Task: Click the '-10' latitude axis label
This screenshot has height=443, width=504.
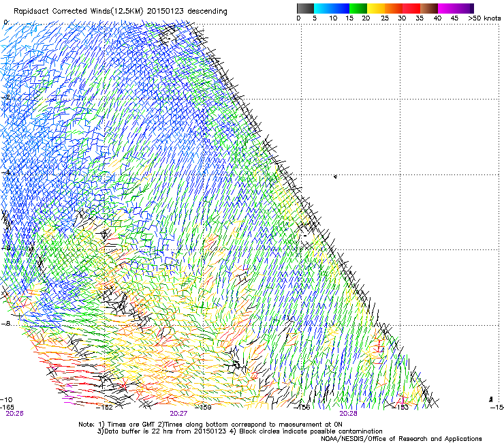Action: [6, 400]
